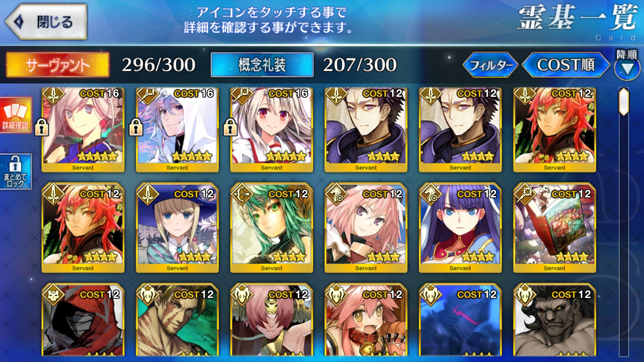Toggle the lock on the Illya card

click(230, 127)
